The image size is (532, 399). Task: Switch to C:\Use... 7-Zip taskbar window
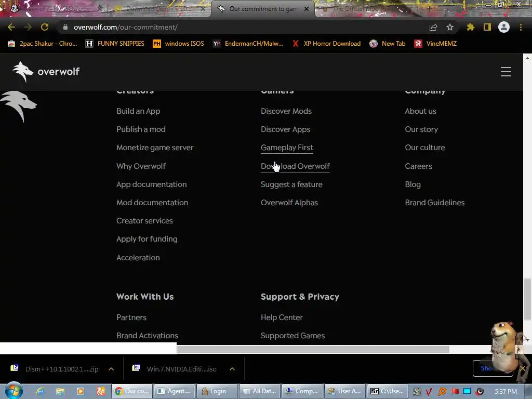(x=387, y=391)
